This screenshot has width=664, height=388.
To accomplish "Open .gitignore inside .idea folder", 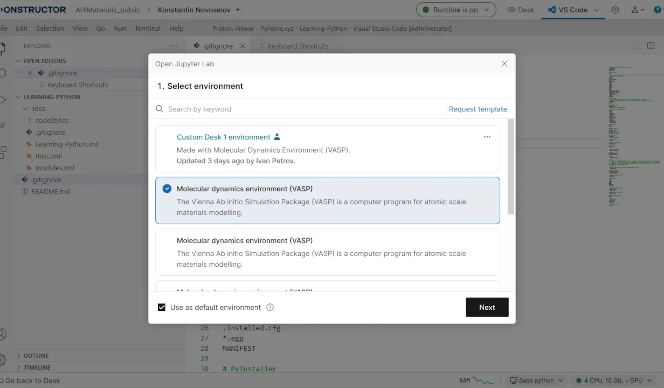I will click(50, 132).
